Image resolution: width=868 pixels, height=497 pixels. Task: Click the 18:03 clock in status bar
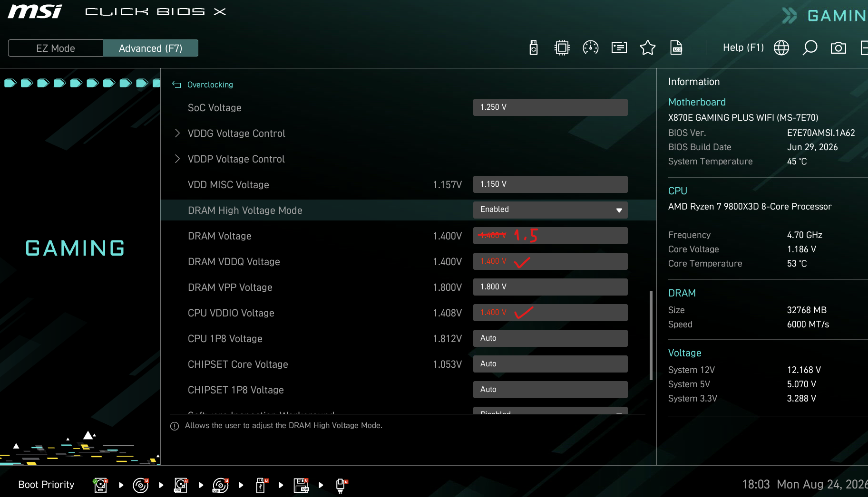pos(756,485)
